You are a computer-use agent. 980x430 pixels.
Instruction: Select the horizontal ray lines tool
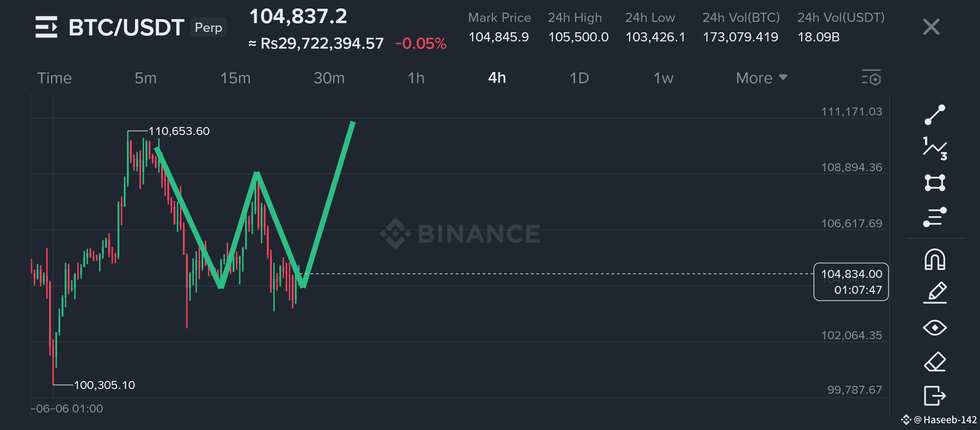[x=935, y=217]
